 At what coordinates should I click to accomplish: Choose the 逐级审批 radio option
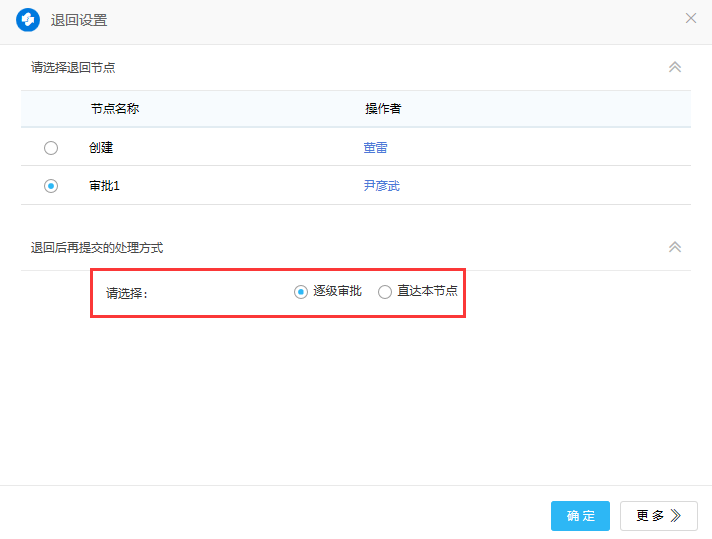(300, 292)
